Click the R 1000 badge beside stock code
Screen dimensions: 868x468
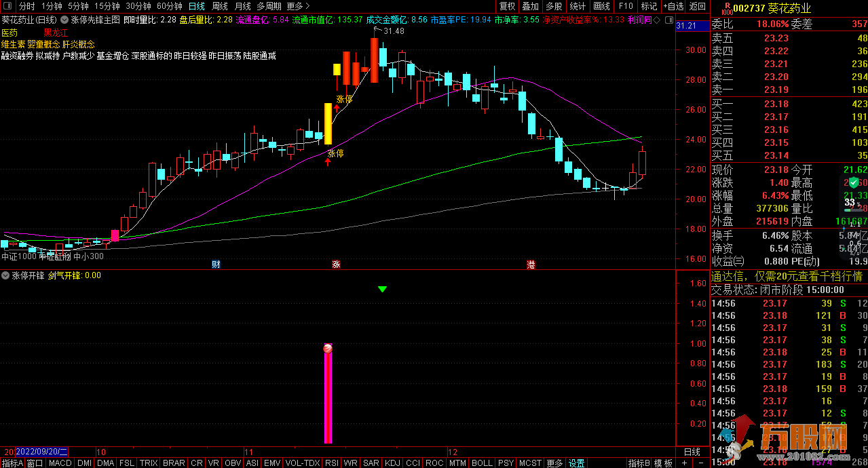(727, 7)
